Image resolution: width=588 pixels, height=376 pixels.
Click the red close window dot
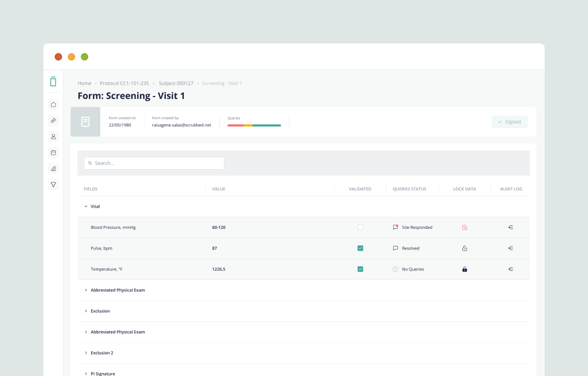point(59,57)
